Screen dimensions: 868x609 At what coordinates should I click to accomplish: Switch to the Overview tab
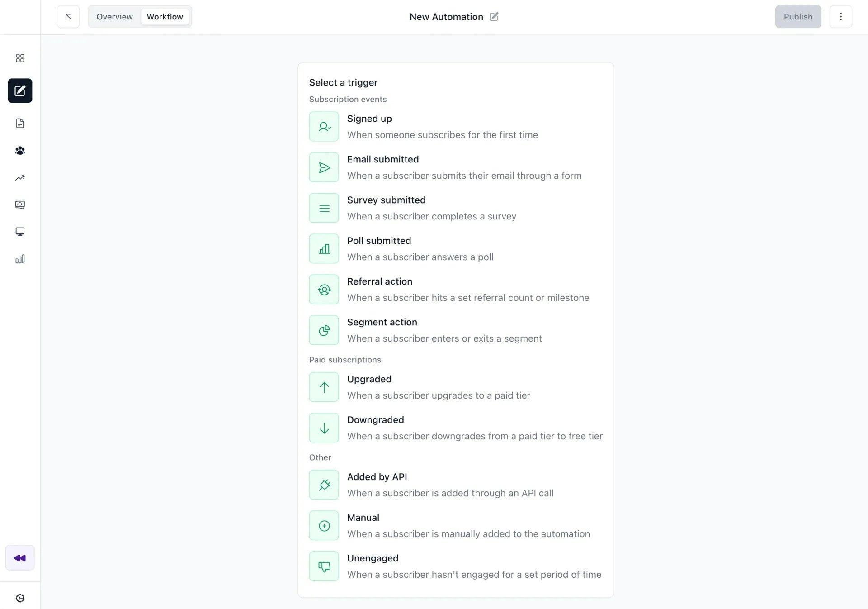pyautogui.click(x=114, y=16)
